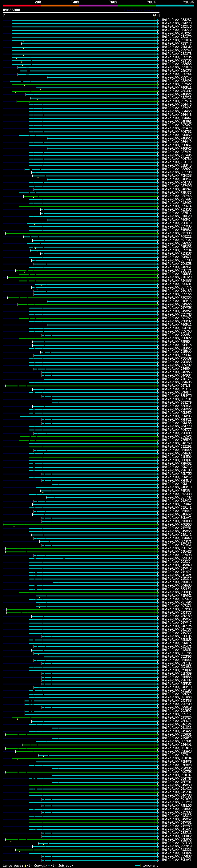This screenshot has width=197, height=868.
Task: Open hit UniRef100_A8J287
Action: pos(177,20)
